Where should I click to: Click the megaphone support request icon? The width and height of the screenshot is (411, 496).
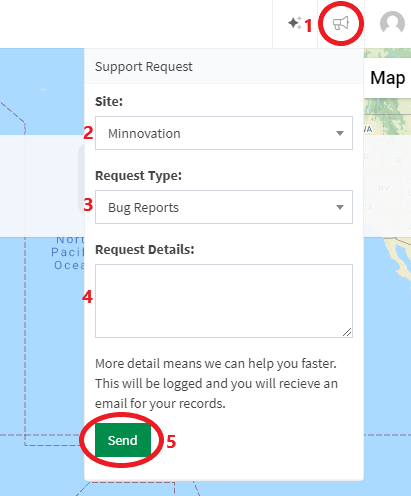341,23
